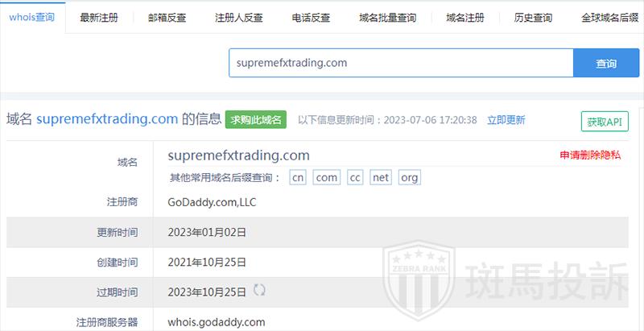The image size is (644, 331).
Task: Open the 域名批量查询 tab
Action: (x=387, y=18)
